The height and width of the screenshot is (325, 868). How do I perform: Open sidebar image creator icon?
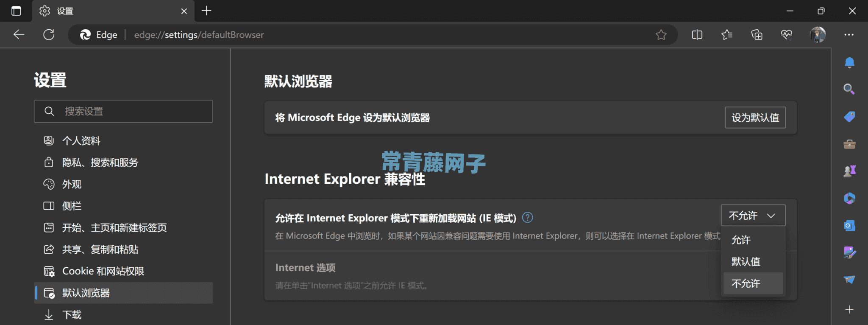[849, 252]
